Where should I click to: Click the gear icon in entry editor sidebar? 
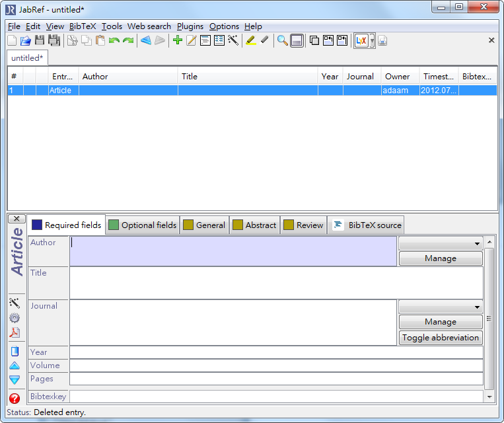pyautogui.click(x=15, y=318)
